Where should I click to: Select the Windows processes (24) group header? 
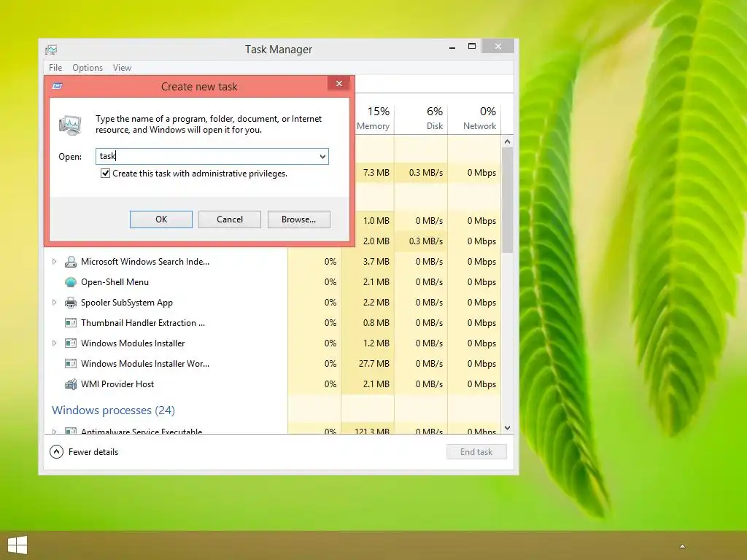113,410
